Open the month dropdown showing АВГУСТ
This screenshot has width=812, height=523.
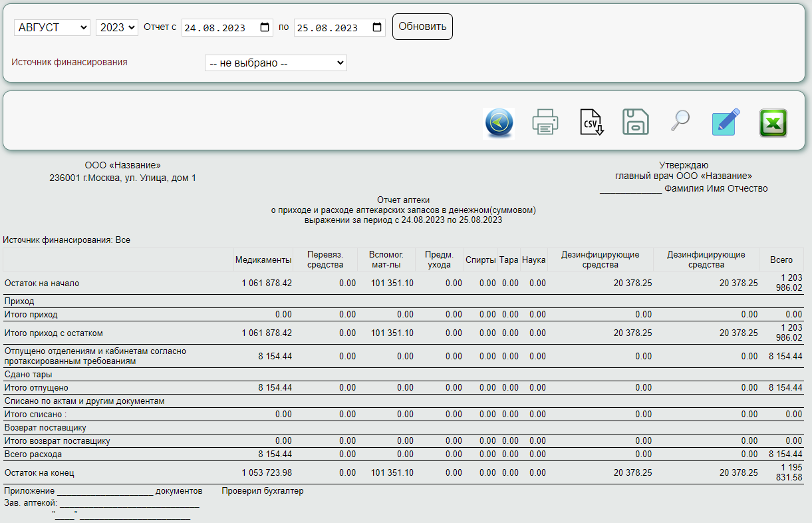tap(52, 27)
